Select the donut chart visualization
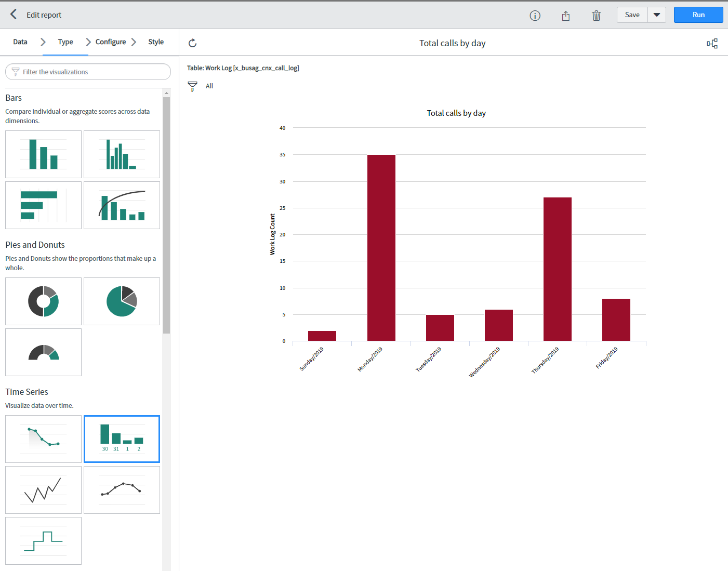This screenshot has width=728, height=571. [x=43, y=301]
